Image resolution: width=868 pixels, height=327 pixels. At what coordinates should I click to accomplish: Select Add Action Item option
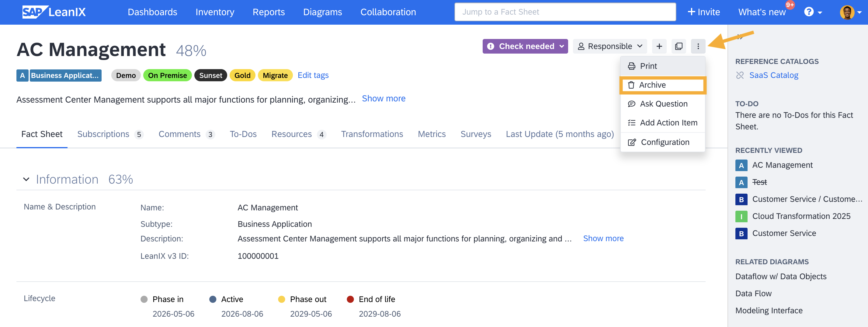pyautogui.click(x=662, y=123)
